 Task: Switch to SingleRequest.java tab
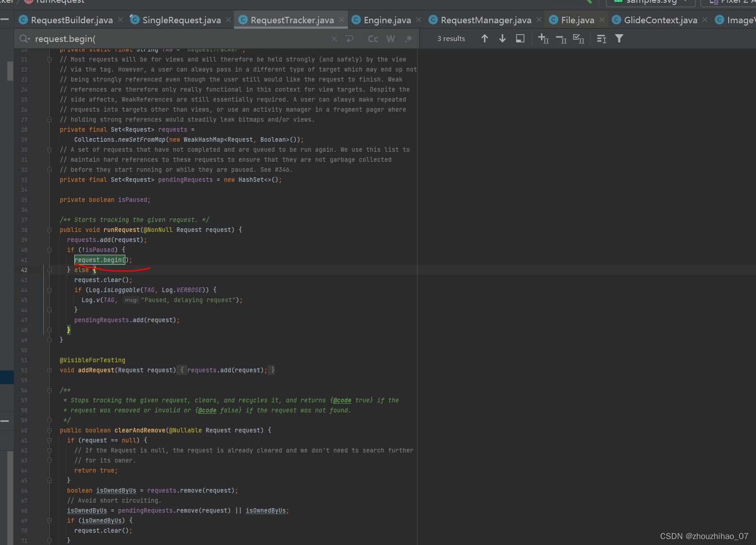(x=181, y=20)
